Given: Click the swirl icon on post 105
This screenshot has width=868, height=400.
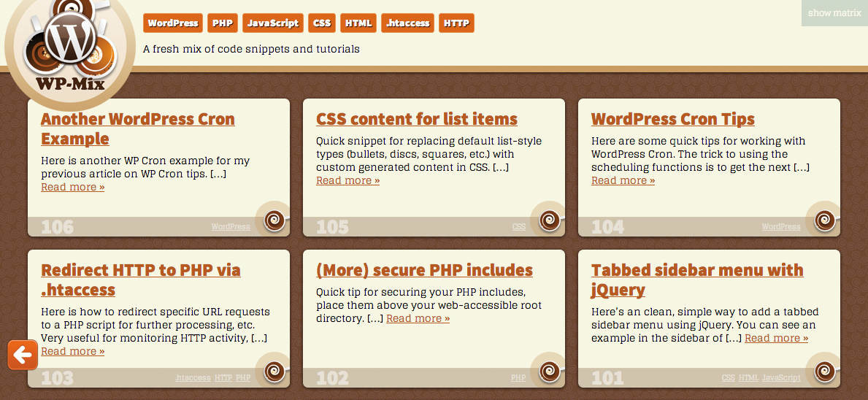Looking at the screenshot, I should pyautogui.click(x=549, y=220).
